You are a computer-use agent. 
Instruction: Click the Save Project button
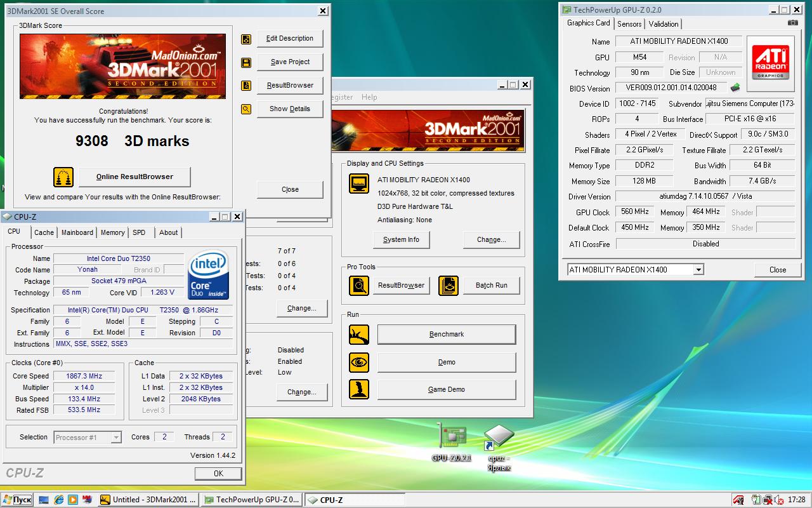[x=290, y=62]
